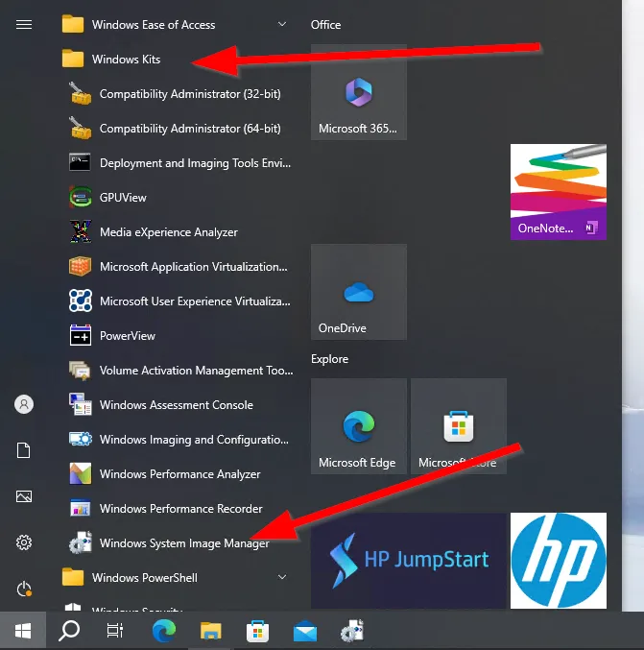Open Mail app from taskbar

[x=305, y=631]
